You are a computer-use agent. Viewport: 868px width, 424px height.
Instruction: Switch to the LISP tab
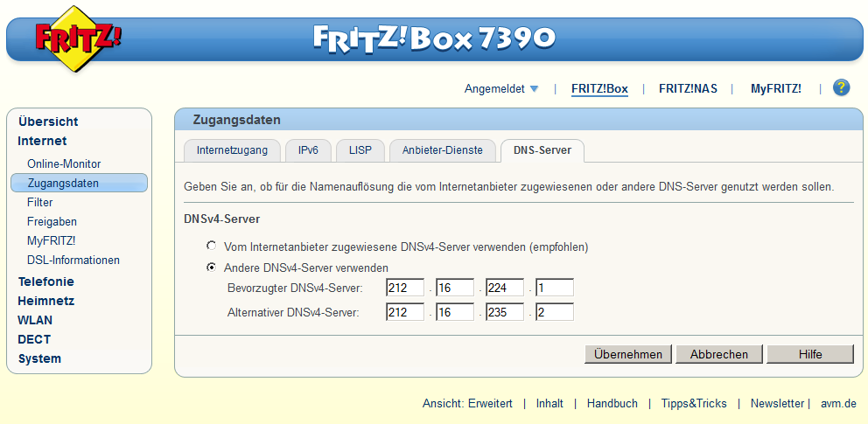click(360, 150)
